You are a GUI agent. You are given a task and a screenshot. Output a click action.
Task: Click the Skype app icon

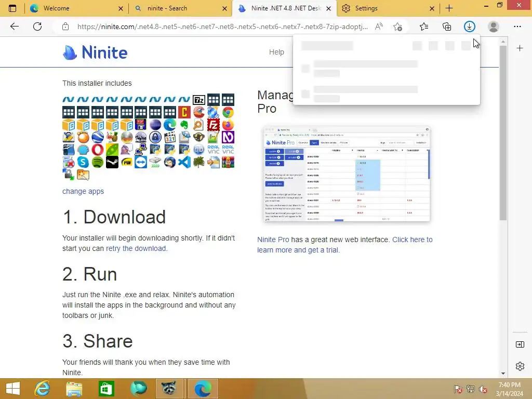click(x=83, y=162)
